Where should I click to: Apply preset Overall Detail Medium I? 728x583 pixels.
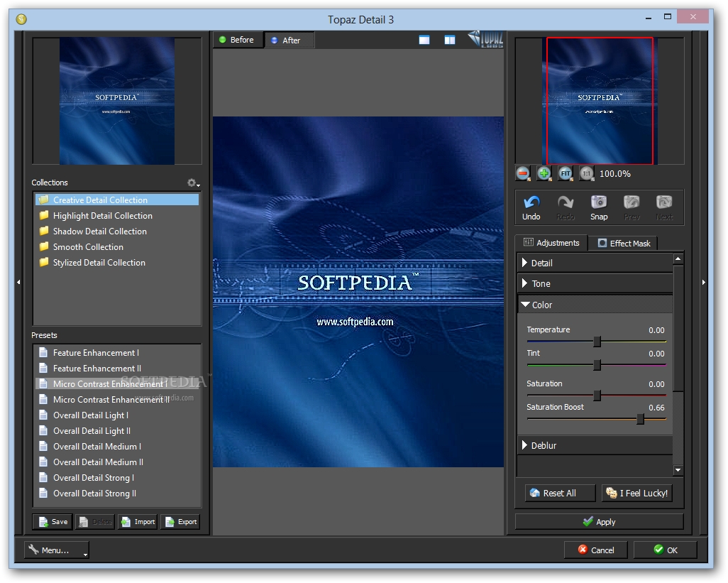pyautogui.click(x=117, y=447)
